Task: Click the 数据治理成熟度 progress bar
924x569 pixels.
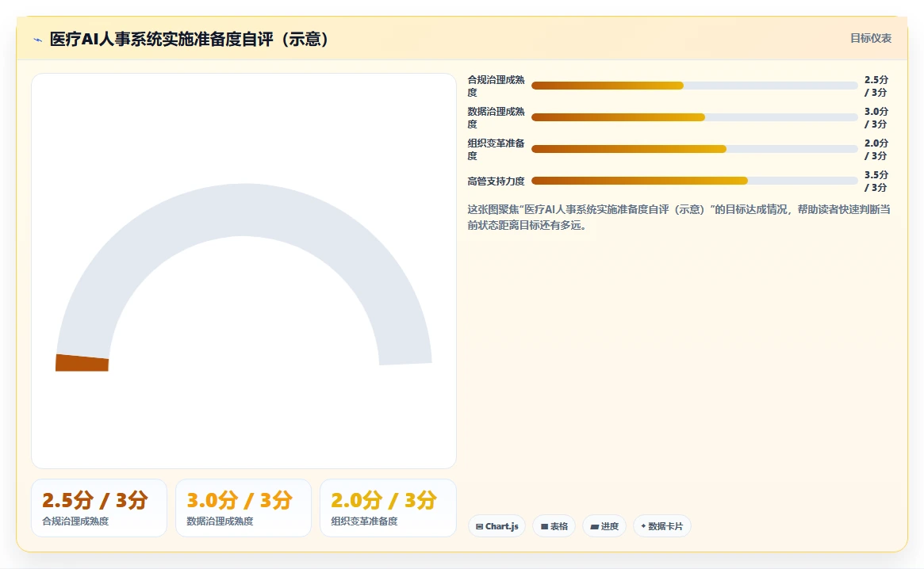Action: (694, 117)
